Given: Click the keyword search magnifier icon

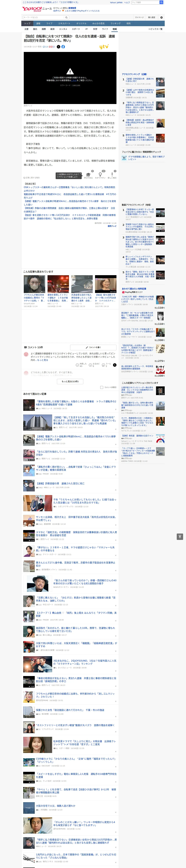Looking at the screenshot, I should click(x=66, y=18).
